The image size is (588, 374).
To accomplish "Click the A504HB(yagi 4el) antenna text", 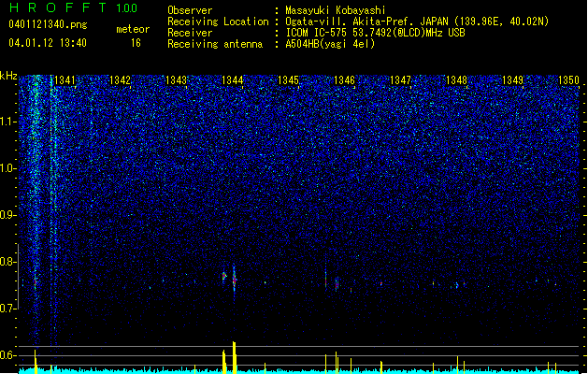I will [330, 44].
